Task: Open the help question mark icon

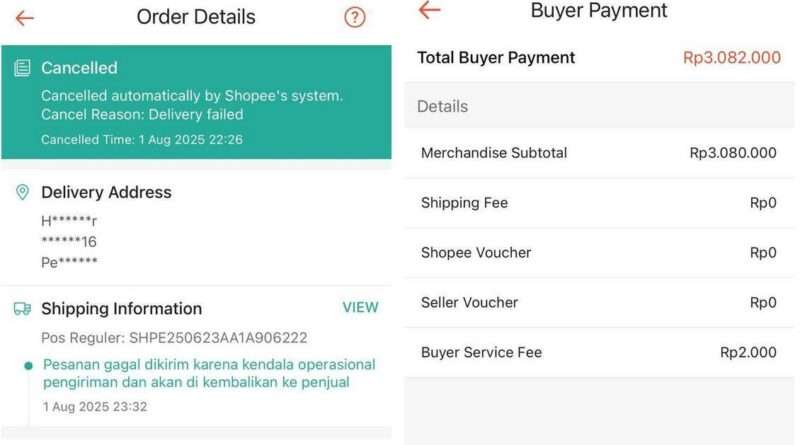Action: [x=355, y=17]
